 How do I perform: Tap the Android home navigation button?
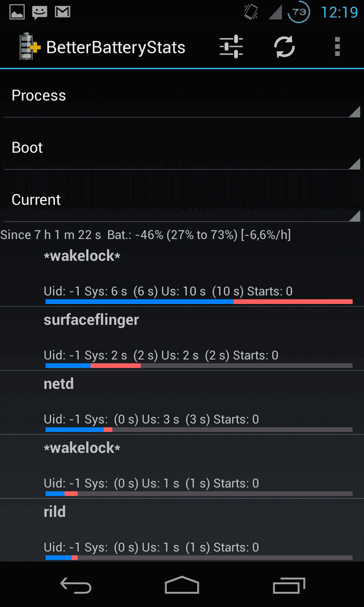point(182,585)
